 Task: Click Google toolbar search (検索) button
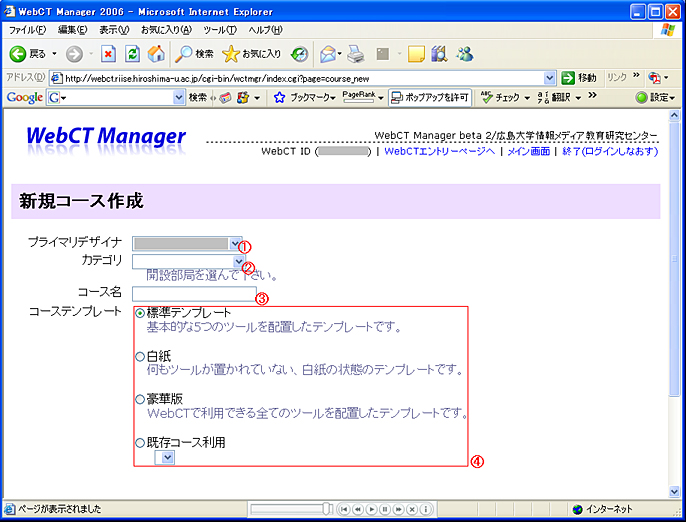click(x=198, y=98)
